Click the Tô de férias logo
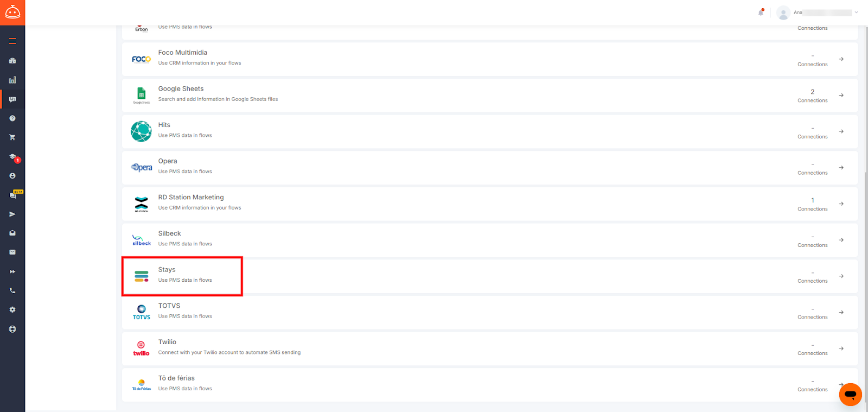 (x=142, y=385)
